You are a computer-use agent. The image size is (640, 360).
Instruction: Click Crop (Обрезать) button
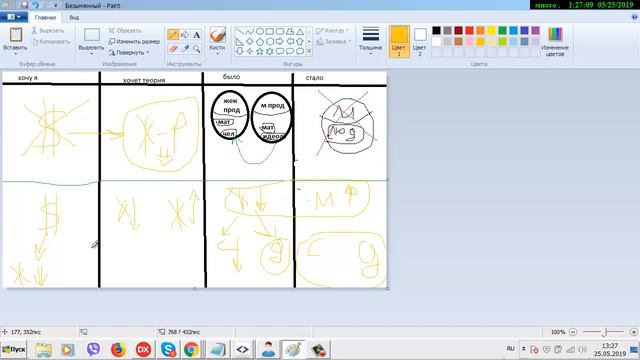pos(125,31)
